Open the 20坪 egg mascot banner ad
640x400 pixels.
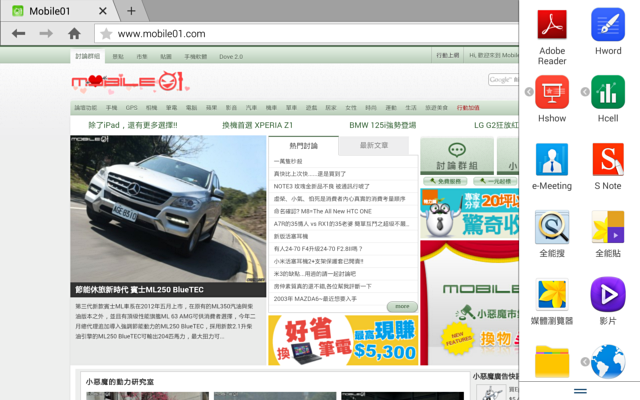(x=469, y=213)
